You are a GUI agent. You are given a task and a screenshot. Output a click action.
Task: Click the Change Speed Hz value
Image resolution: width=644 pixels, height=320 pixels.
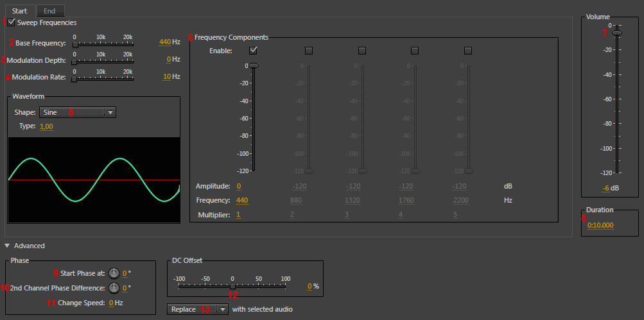point(111,303)
